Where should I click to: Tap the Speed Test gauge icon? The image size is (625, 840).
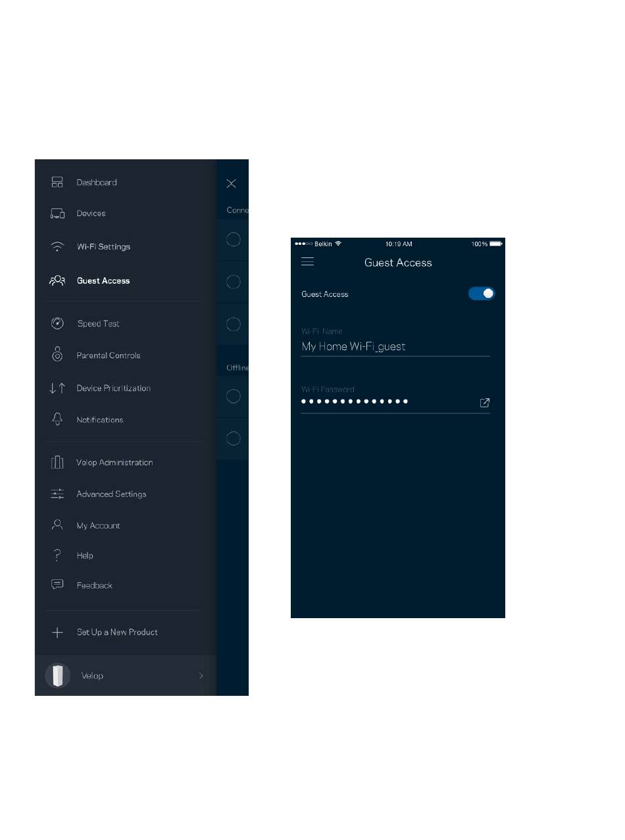pyautogui.click(x=57, y=323)
